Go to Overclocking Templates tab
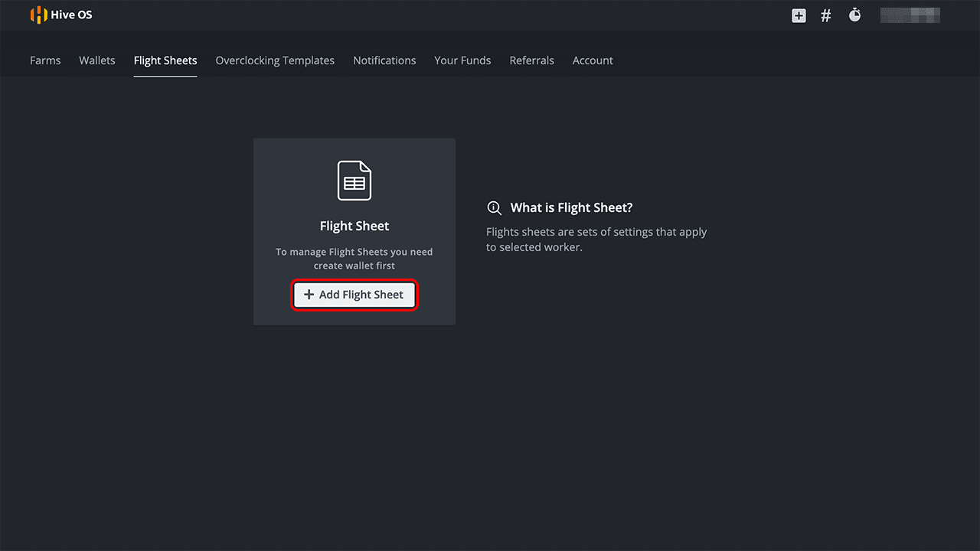This screenshot has height=551, width=980. click(275, 60)
